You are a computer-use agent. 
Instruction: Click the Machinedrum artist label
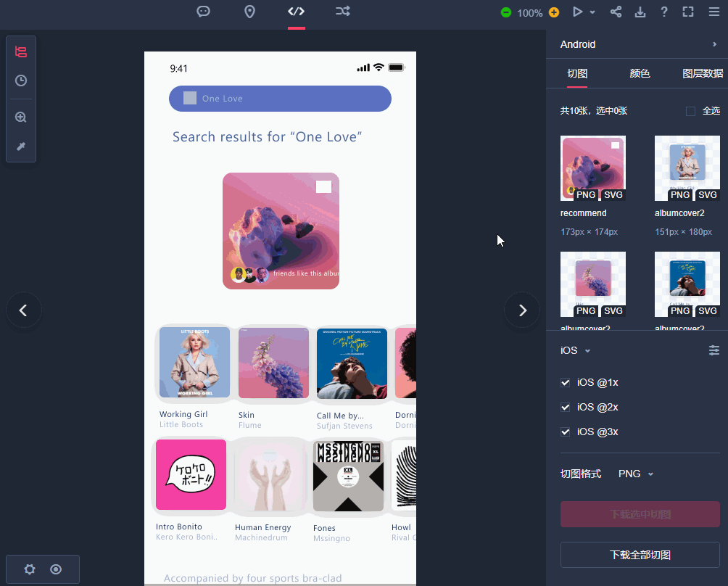[x=261, y=537]
